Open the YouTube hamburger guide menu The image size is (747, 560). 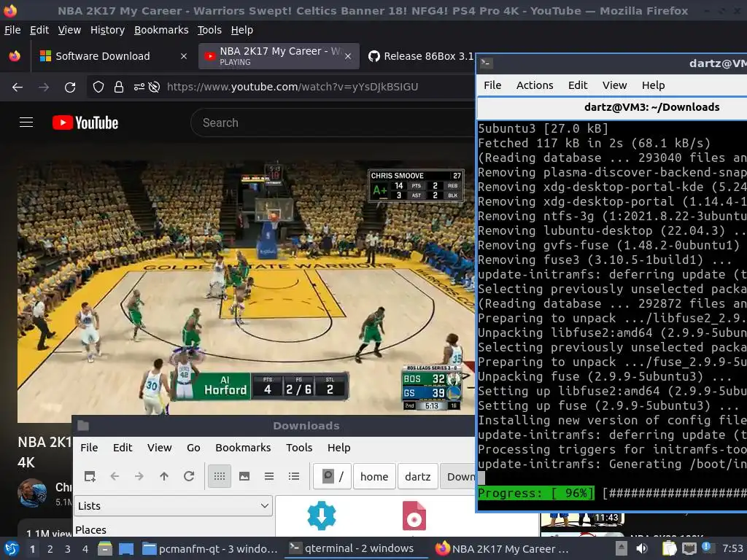(x=26, y=122)
